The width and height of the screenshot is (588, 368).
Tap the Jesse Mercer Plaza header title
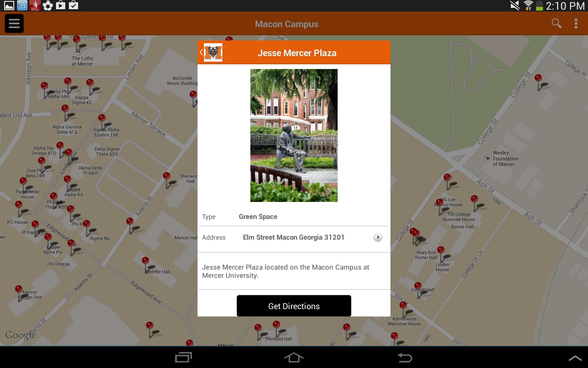[x=297, y=53]
